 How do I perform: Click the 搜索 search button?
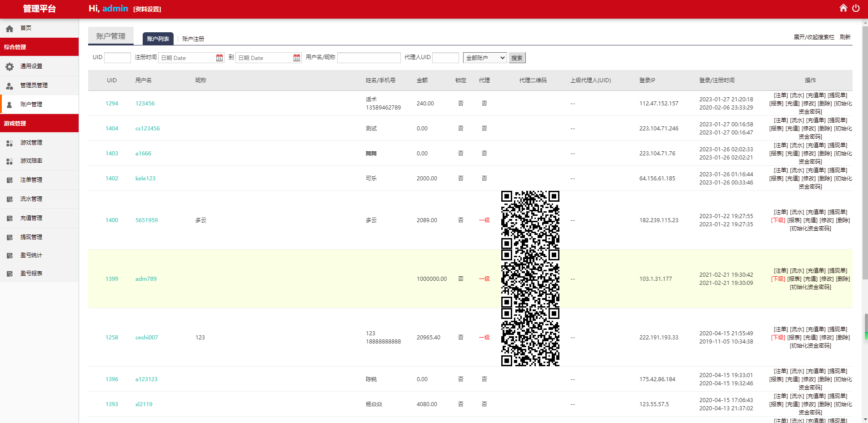click(x=517, y=58)
